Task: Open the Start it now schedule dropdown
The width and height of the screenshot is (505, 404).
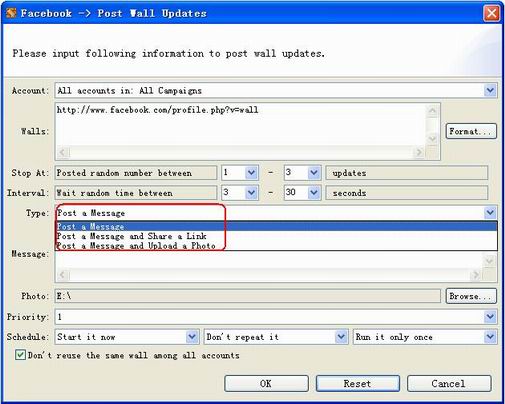Action: (x=192, y=337)
